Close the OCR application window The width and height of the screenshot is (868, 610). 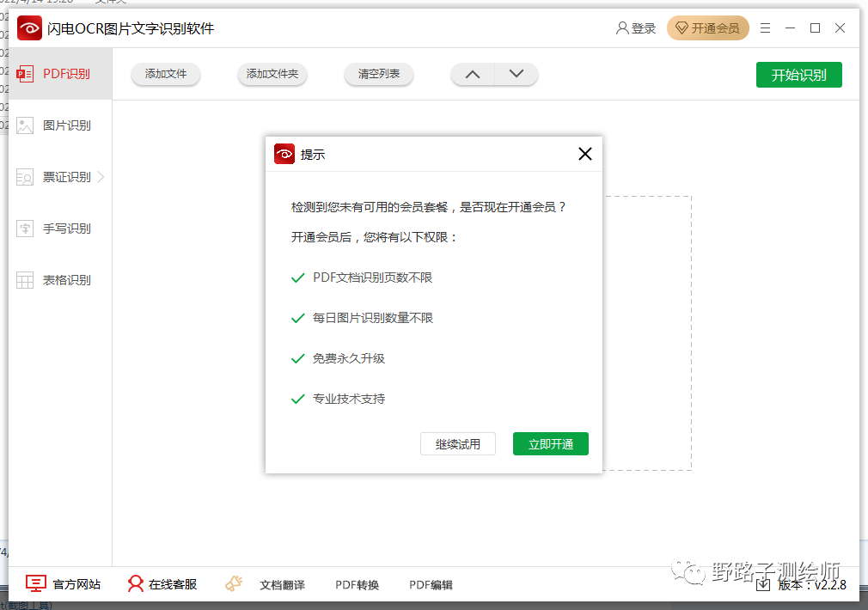tap(840, 28)
